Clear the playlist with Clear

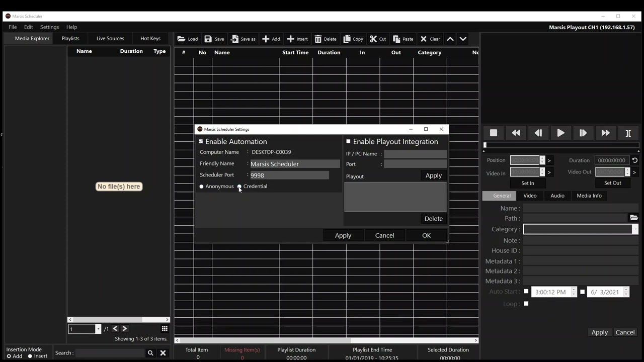coord(430,39)
